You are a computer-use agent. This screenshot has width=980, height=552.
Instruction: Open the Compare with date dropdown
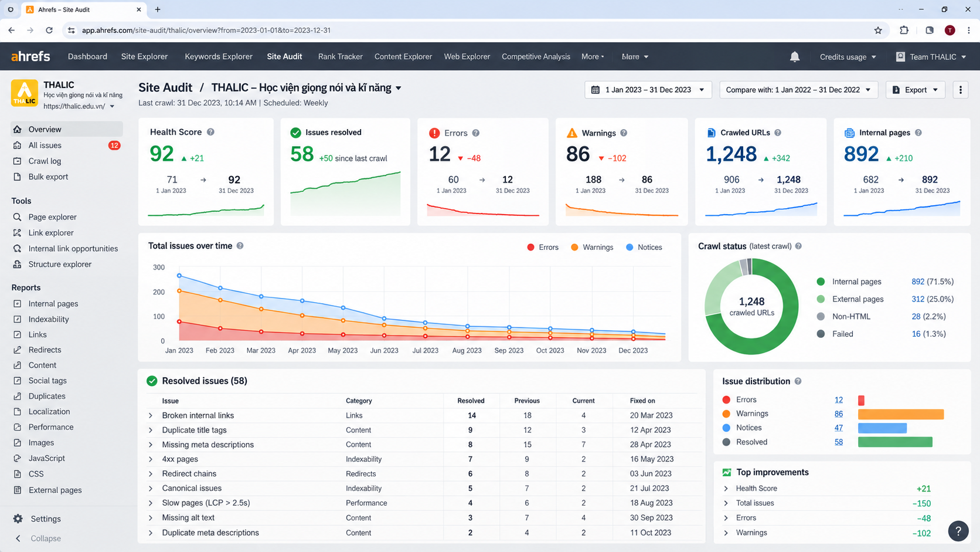[798, 90]
